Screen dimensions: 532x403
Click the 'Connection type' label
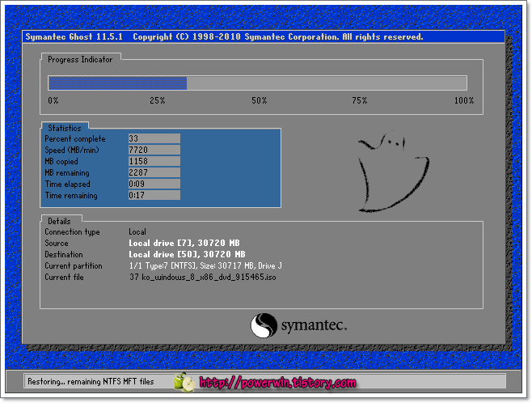[72, 232]
